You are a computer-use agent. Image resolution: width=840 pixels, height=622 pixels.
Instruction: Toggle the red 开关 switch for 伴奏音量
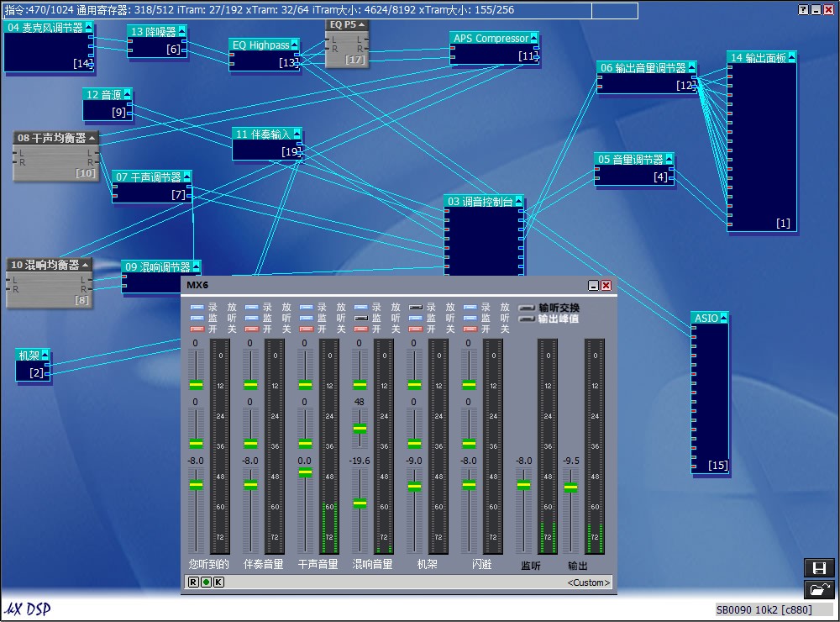pyautogui.click(x=251, y=329)
